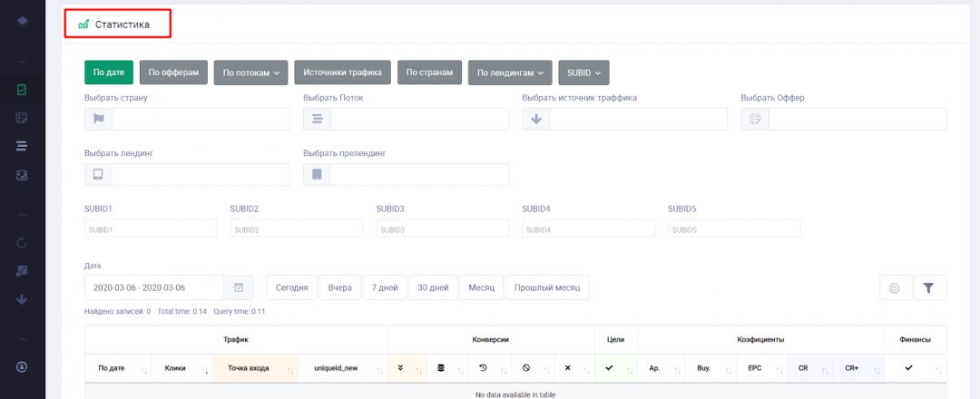
Task: Click the 'Найдено записей: 0' text
Action: (117, 311)
